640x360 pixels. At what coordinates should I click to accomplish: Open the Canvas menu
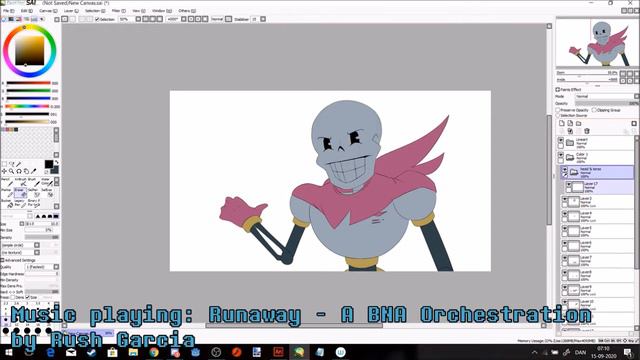tap(48, 11)
